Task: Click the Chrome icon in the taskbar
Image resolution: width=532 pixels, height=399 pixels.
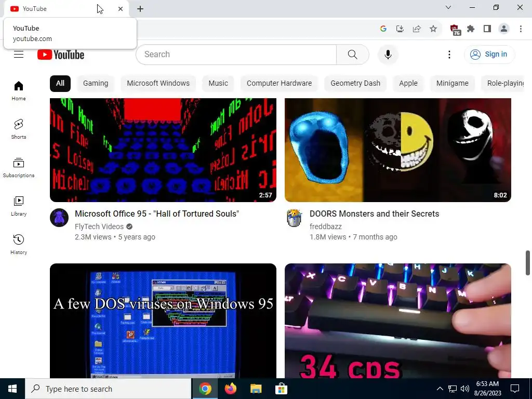Action: [205, 389]
